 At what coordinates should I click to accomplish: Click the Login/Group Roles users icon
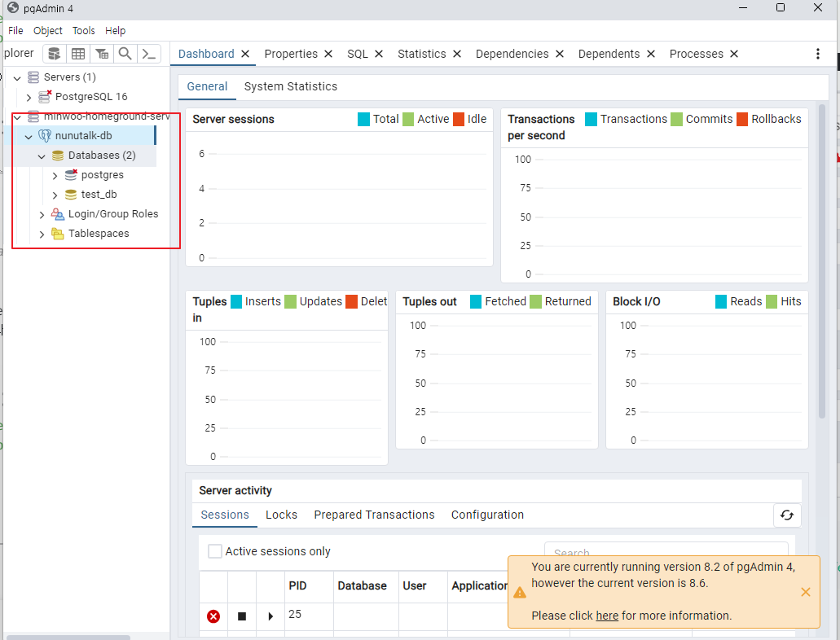point(58,213)
